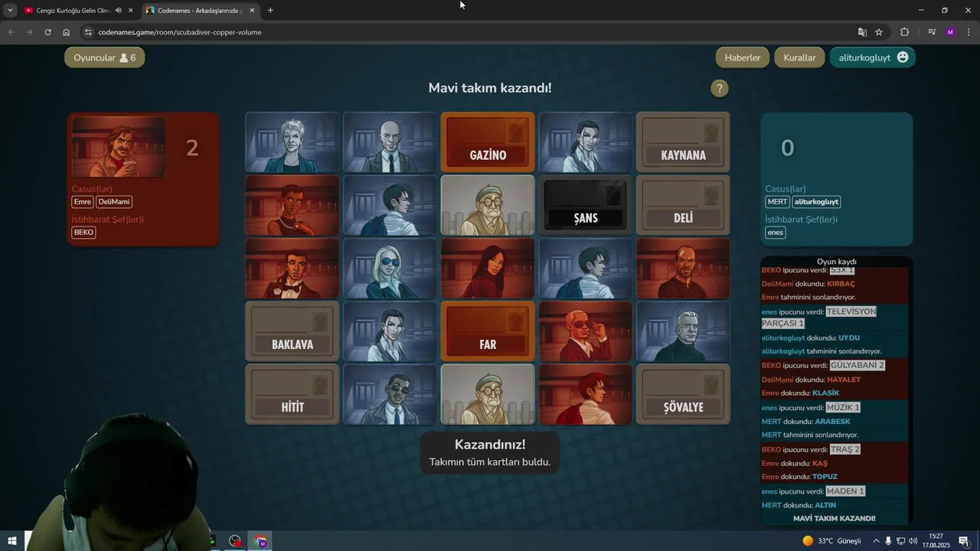Click clue TRAŞ 2 in game log

coord(844,449)
